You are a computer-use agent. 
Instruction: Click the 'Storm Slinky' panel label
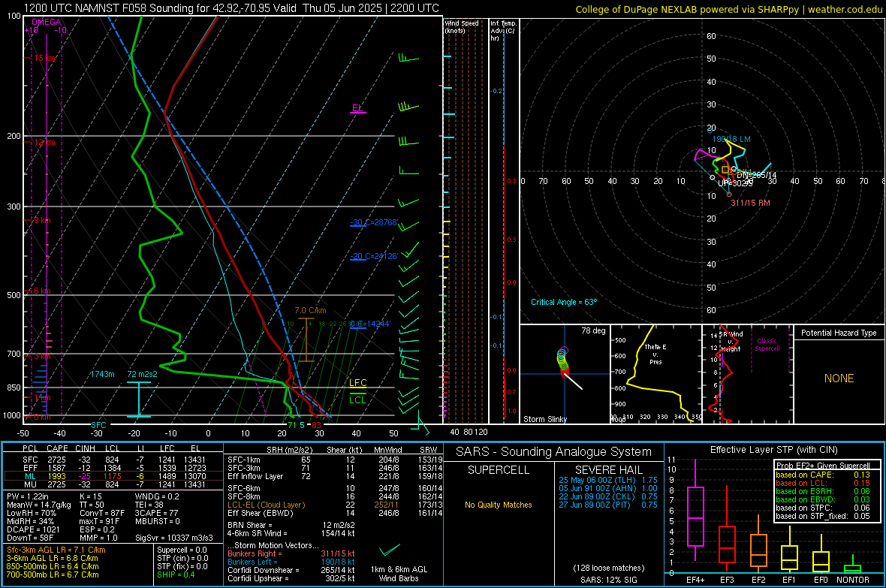coord(544,419)
